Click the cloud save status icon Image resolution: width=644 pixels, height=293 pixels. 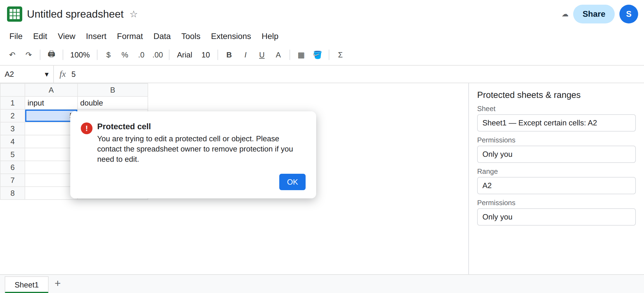pyautogui.click(x=565, y=15)
